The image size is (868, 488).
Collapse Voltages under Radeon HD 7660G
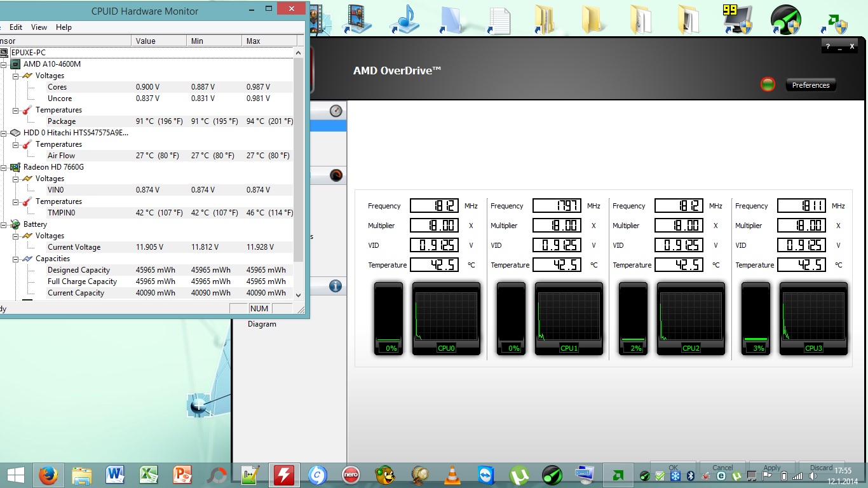(x=15, y=179)
